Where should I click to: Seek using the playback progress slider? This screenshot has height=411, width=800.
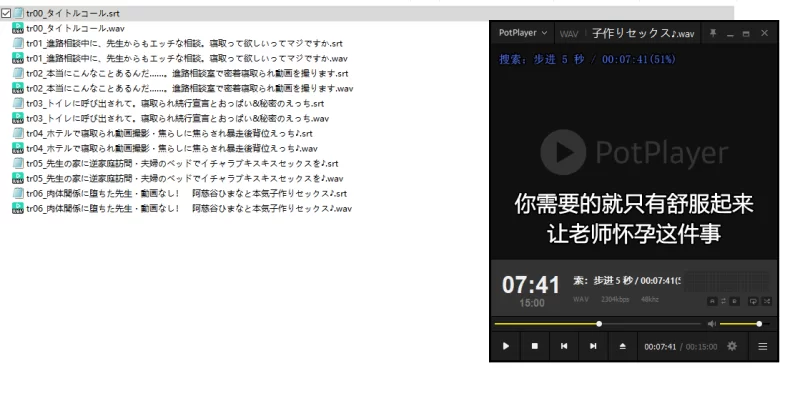[598, 324]
